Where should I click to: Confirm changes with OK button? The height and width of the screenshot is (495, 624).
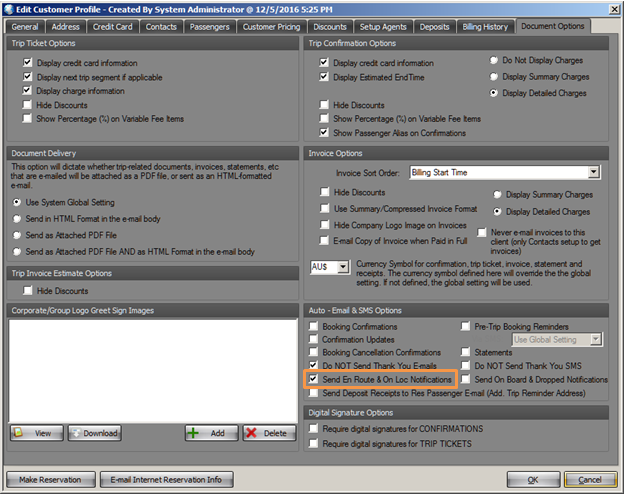click(533, 479)
